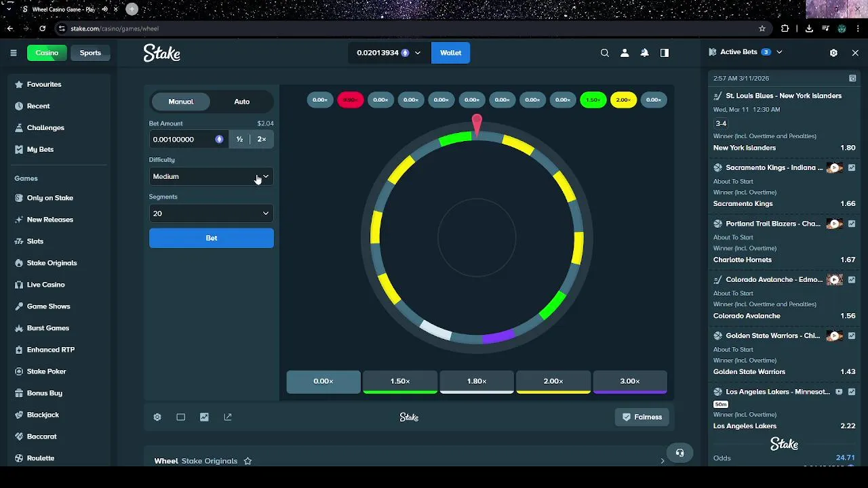Image resolution: width=868 pixels, height=488 pixels.
Task: Open the Segments dropdown set to 20
Action: click(x=211, y=213)
